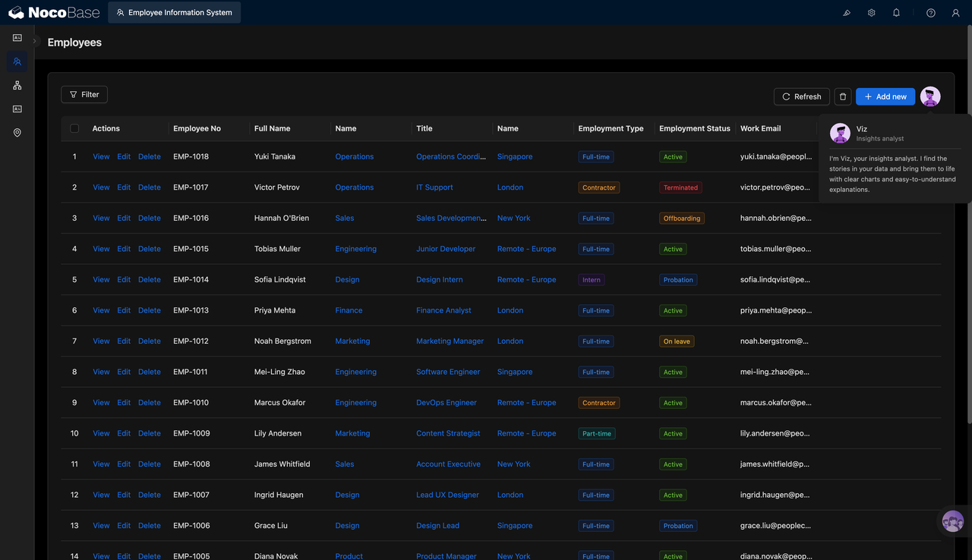
Task: Click the Add new button
Action: point(885,96)
